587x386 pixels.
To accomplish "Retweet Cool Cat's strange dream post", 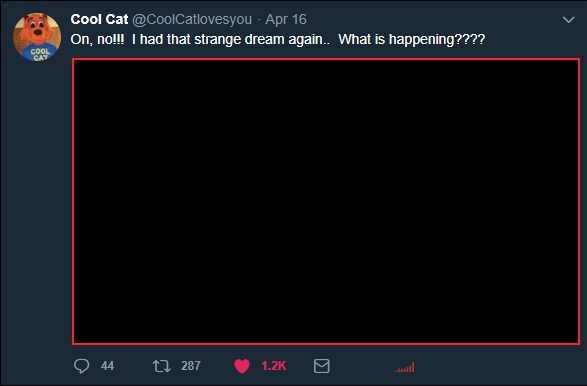I will coord(162,366).
